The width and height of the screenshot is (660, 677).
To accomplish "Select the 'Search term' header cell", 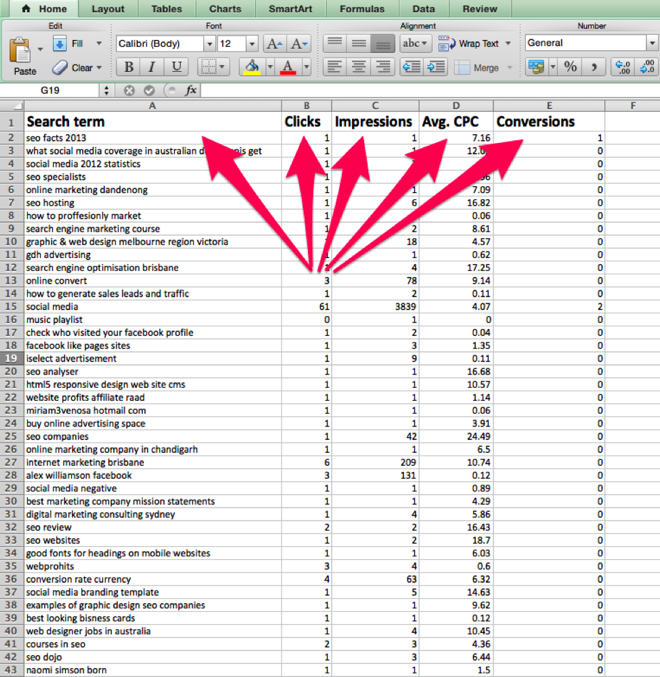I will click(153, 122).
